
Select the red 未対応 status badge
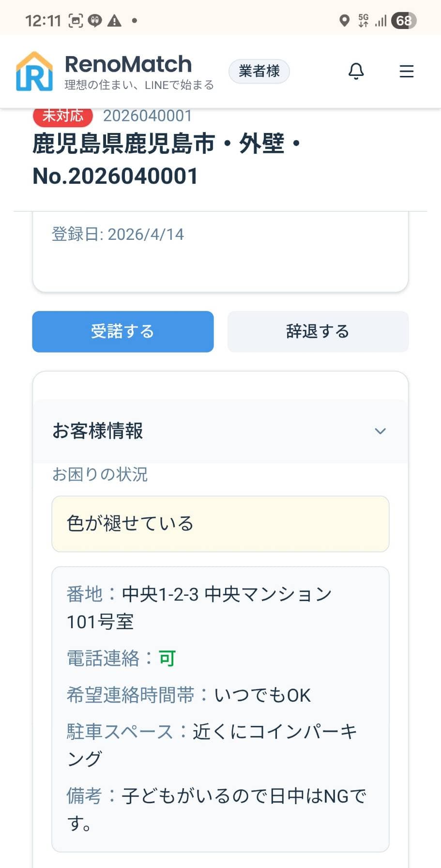pyautogui.click(x=62, y=116)
